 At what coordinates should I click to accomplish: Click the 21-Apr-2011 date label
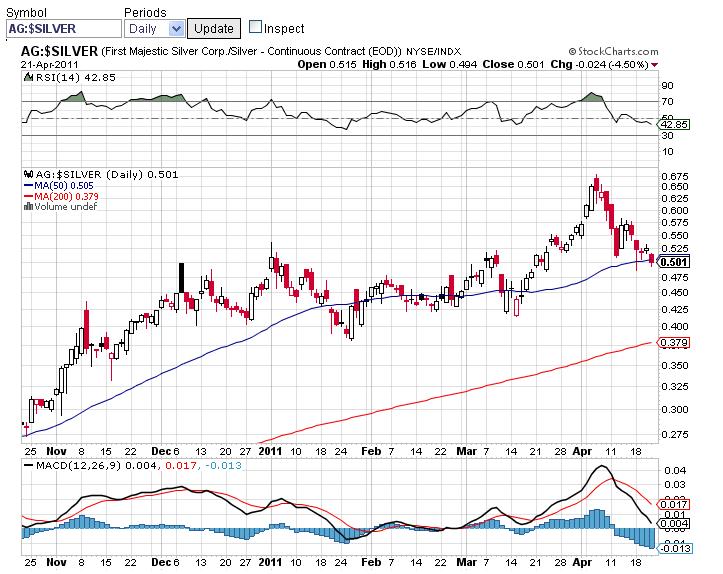[50, 64]
